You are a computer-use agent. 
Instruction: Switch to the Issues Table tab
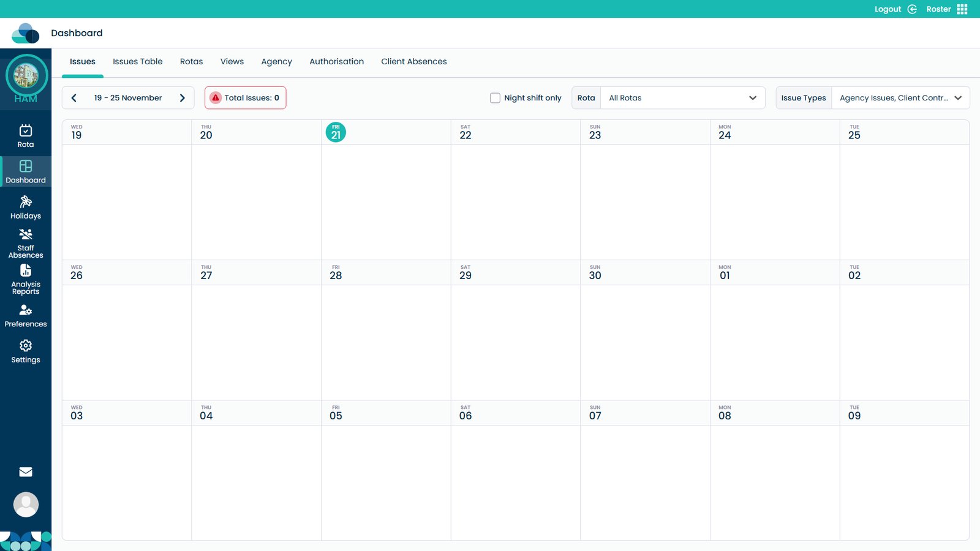[x=137, y=62]
